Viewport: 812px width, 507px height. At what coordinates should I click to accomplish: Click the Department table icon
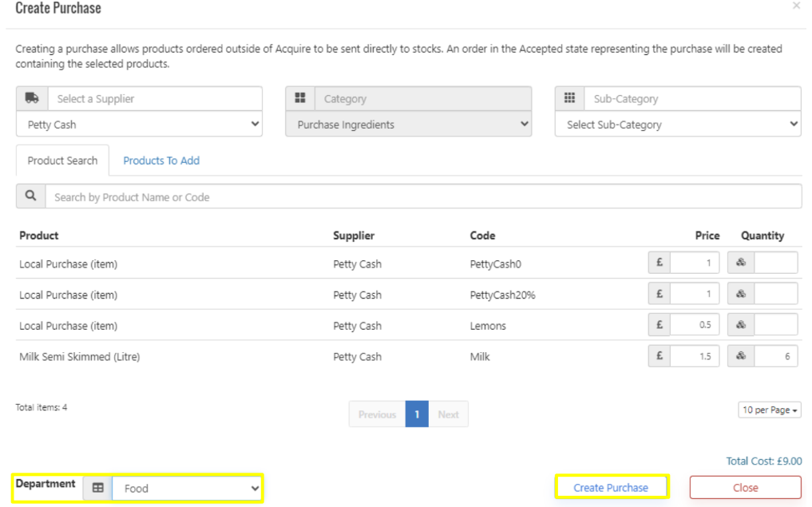(97, 488)
